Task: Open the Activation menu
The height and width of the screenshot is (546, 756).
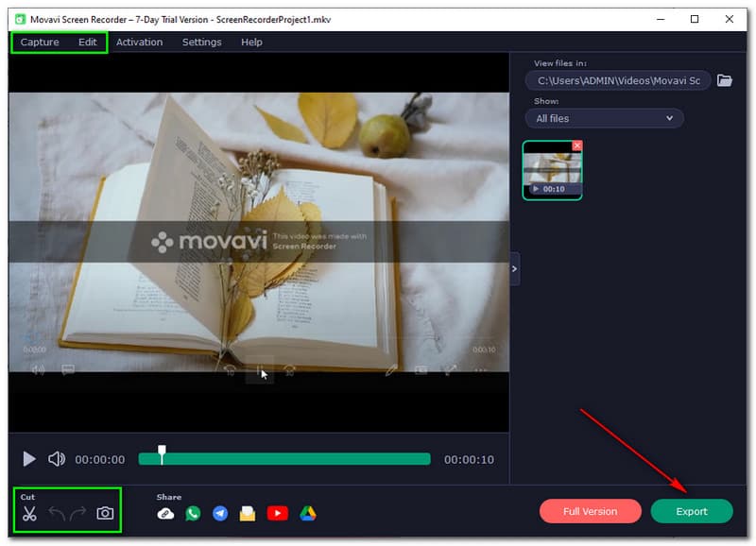Action: pyautogui.click(x=139, y=42)
